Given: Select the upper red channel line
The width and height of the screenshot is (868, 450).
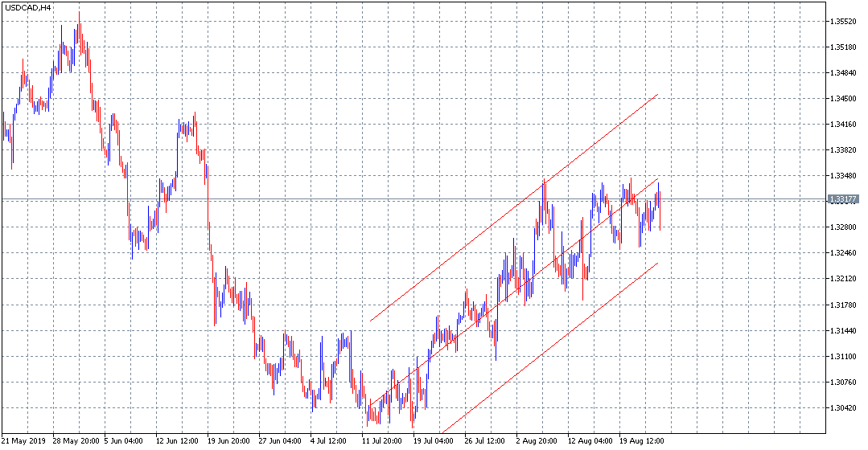Looking at the screenshot, I should point(514,208).
